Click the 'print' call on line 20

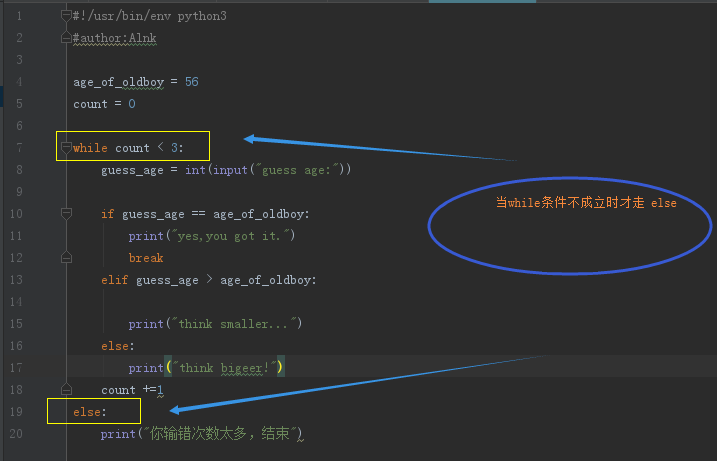(118, 434)
